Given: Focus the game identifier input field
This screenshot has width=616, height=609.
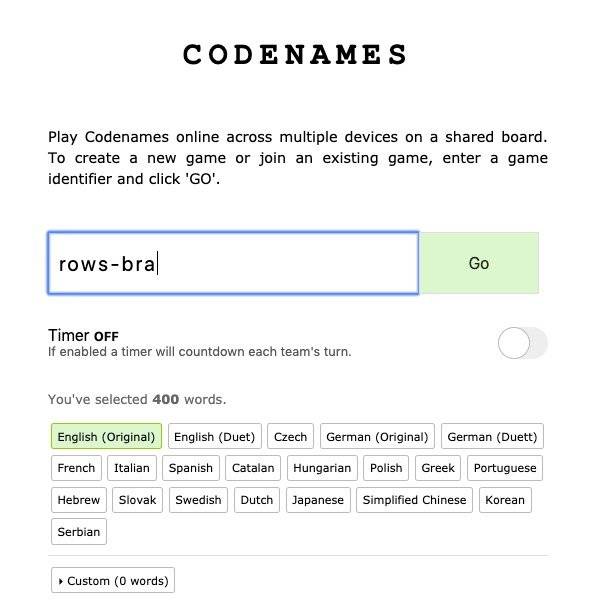Looking at the screenshot, I should (233, 263).
